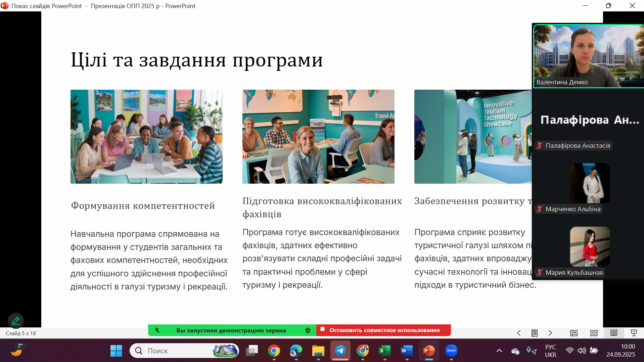Select Валентина Демко's video tile
The height and width of the screenshot is (362, 644).
click(588, 56)
